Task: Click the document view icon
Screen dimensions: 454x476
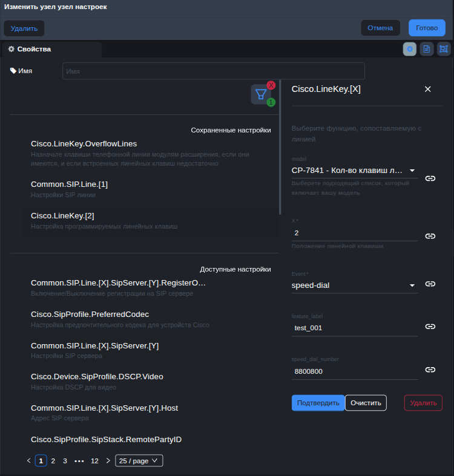Action: [x=427, y=49]
